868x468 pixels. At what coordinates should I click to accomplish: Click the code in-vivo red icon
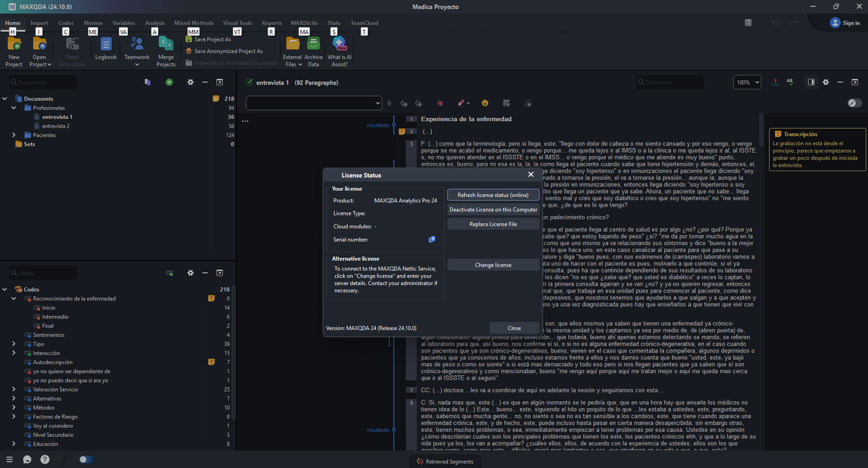coord(439,103)
